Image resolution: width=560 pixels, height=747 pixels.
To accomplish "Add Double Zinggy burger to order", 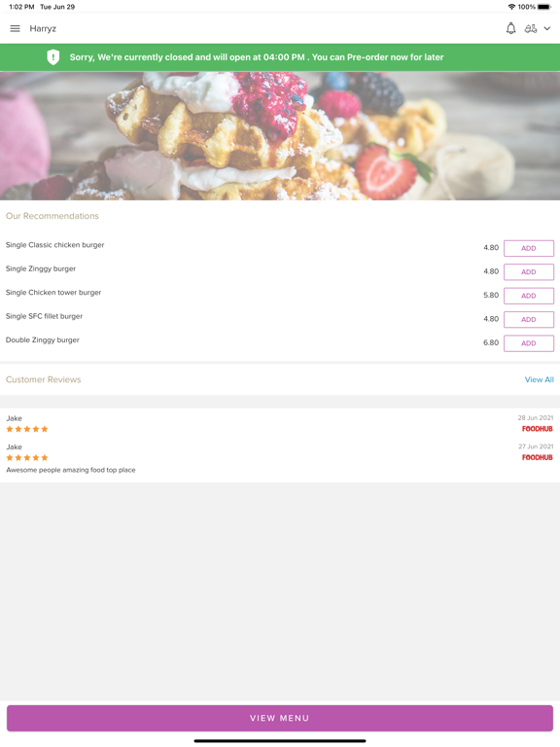I will 529,343.
